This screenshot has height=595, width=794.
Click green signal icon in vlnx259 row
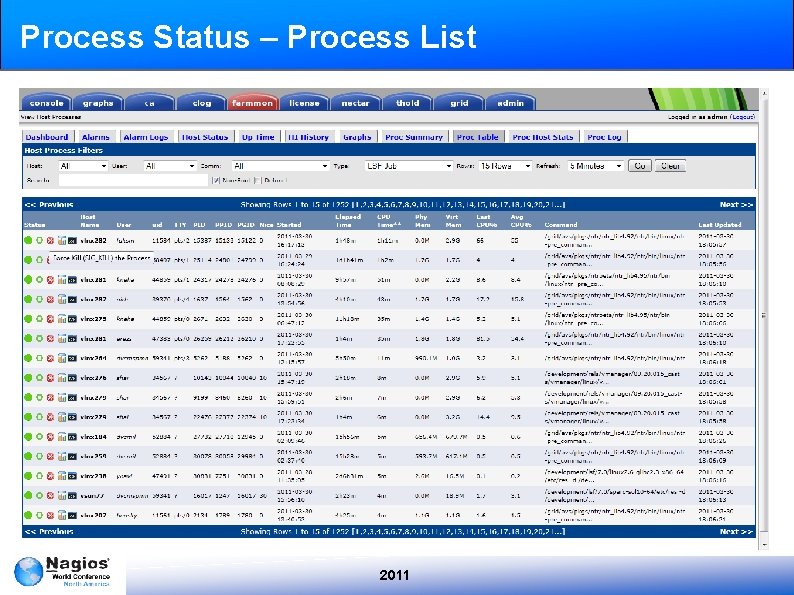tap(39, 456)
